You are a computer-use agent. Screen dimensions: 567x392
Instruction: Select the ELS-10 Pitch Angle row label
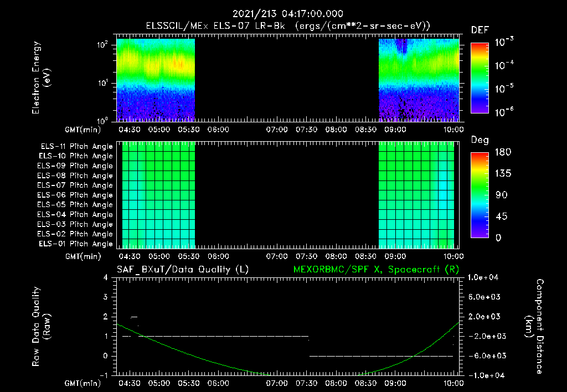76,156
